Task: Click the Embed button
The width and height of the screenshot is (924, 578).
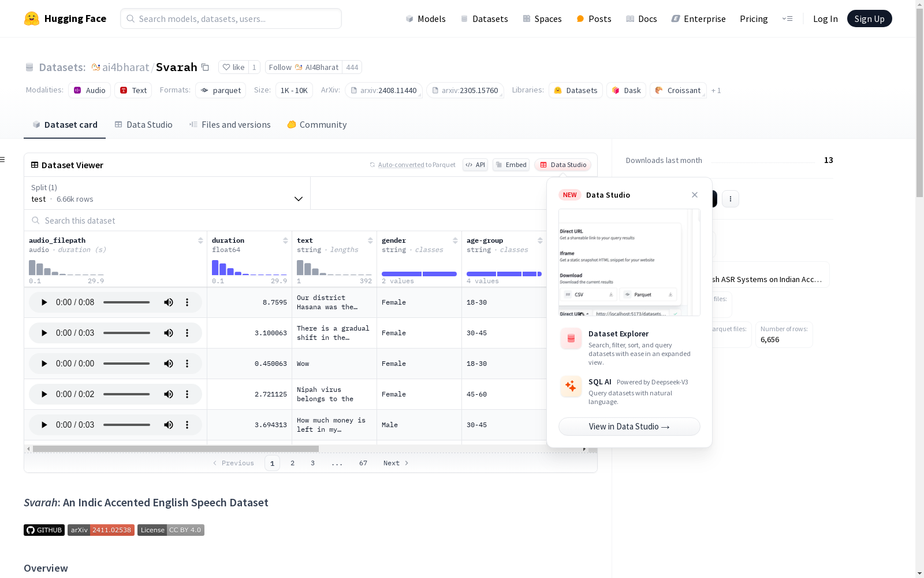Action: pos(511,165)
